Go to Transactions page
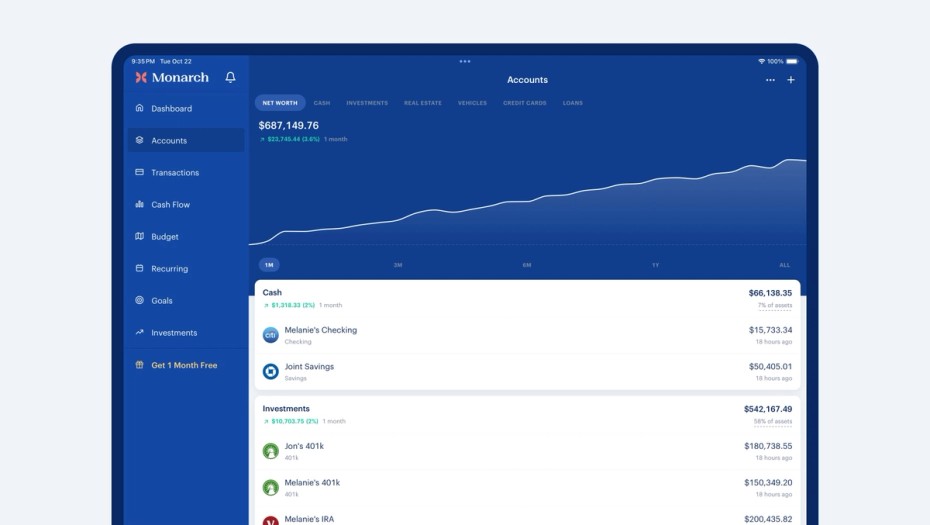 175,173
